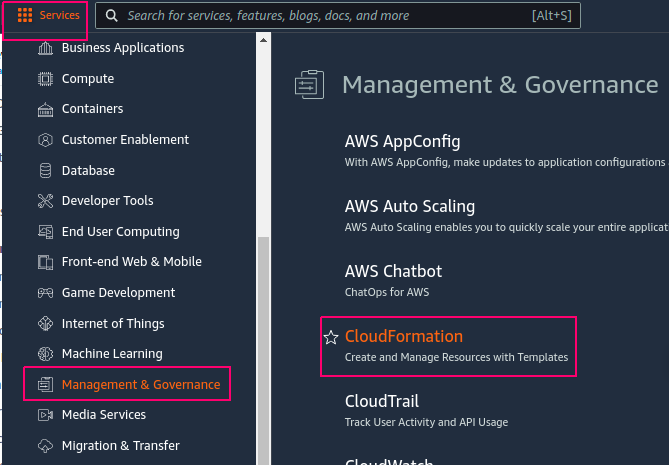This screenshot has height=465, width=669.
Task: Open the Services menu label
Action: (x=59, y=15)
